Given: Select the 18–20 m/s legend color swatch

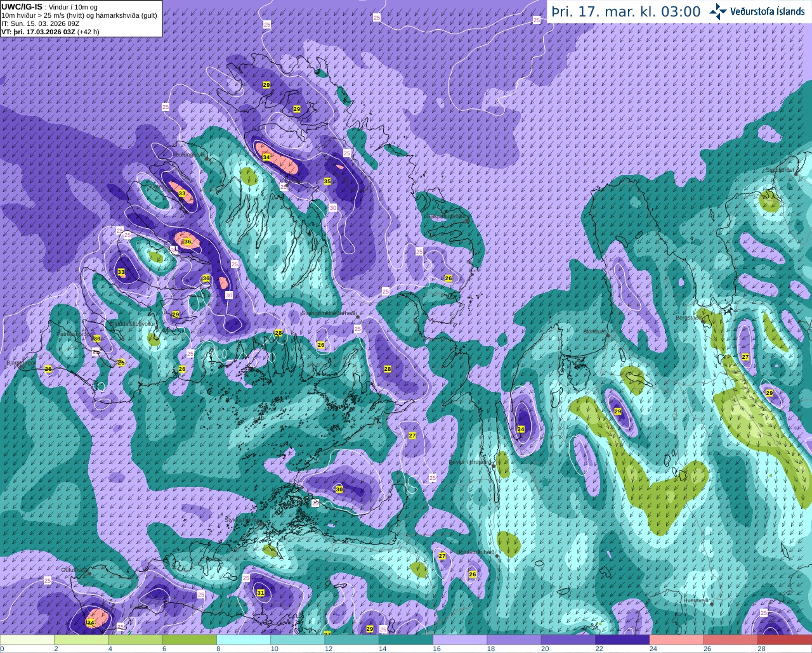Looking at the screenshot, I should (x=514, y=640).
